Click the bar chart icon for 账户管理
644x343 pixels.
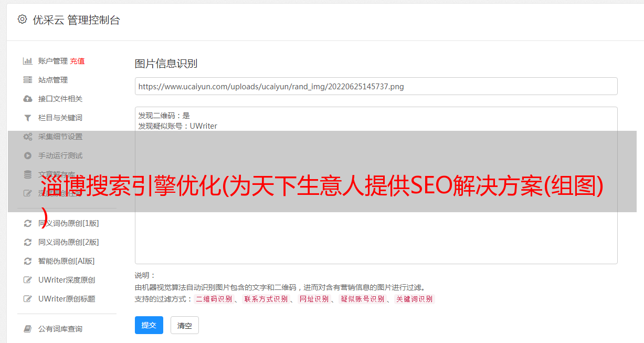pyautogui.click(x=28, y=61)
